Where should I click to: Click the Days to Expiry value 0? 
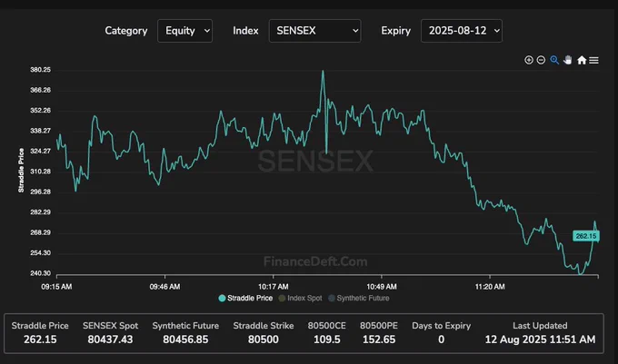point(441,339)
